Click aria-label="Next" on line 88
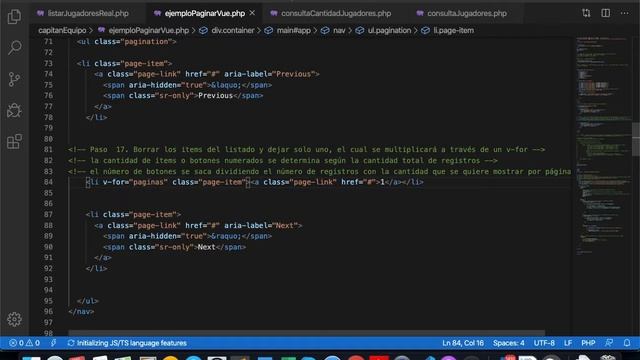640x360 pixels. click(x=260, y=225)
